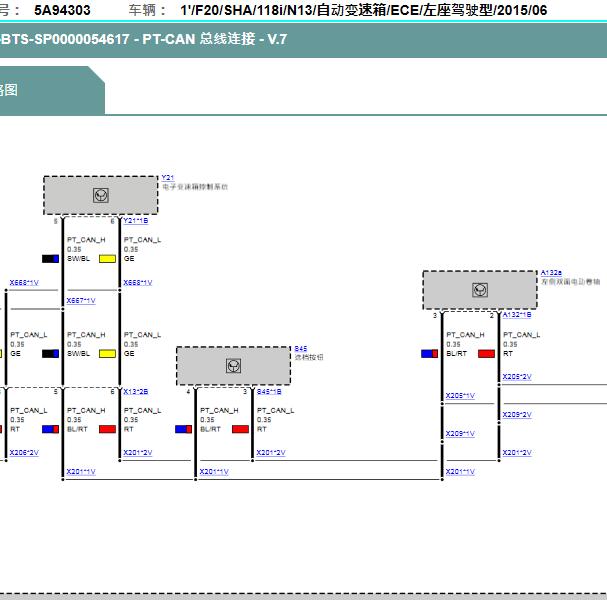Open the X209*1V connector link
Image resolution: width=607 pixels, height=600 pixels.
[x=460, y=434]
